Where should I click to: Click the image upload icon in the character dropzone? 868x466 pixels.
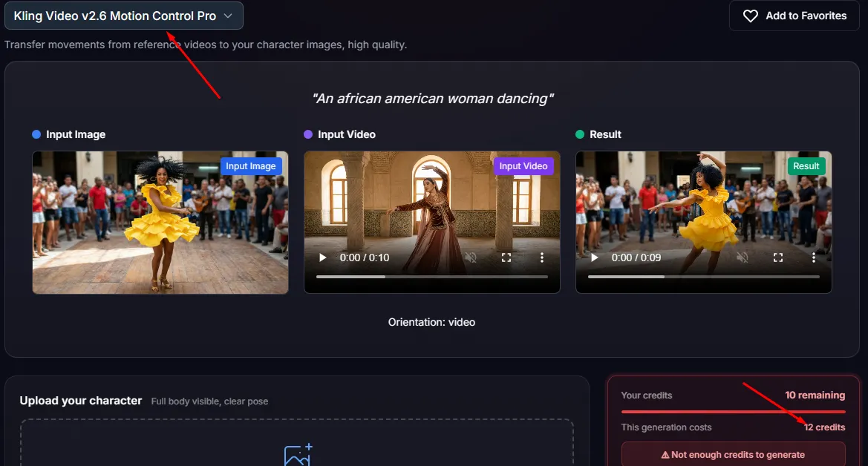pyautogui.click(x=298, y=455)
